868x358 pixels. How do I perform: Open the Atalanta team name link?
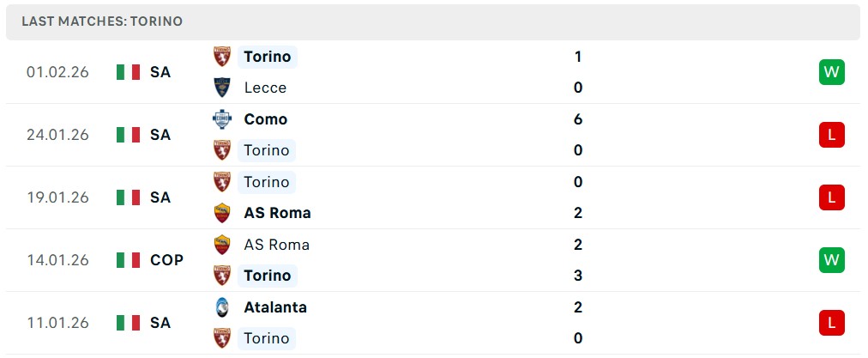(274, 307)
